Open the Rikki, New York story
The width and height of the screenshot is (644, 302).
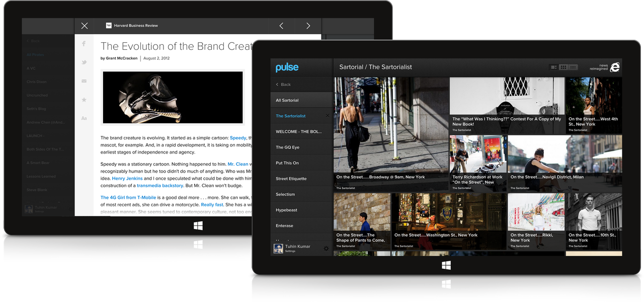536,220
